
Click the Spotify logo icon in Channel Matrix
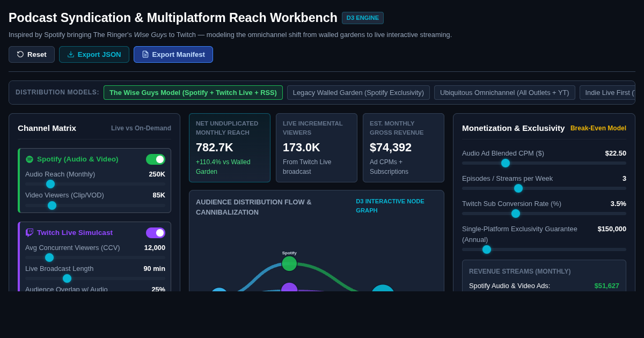(30, 159)
